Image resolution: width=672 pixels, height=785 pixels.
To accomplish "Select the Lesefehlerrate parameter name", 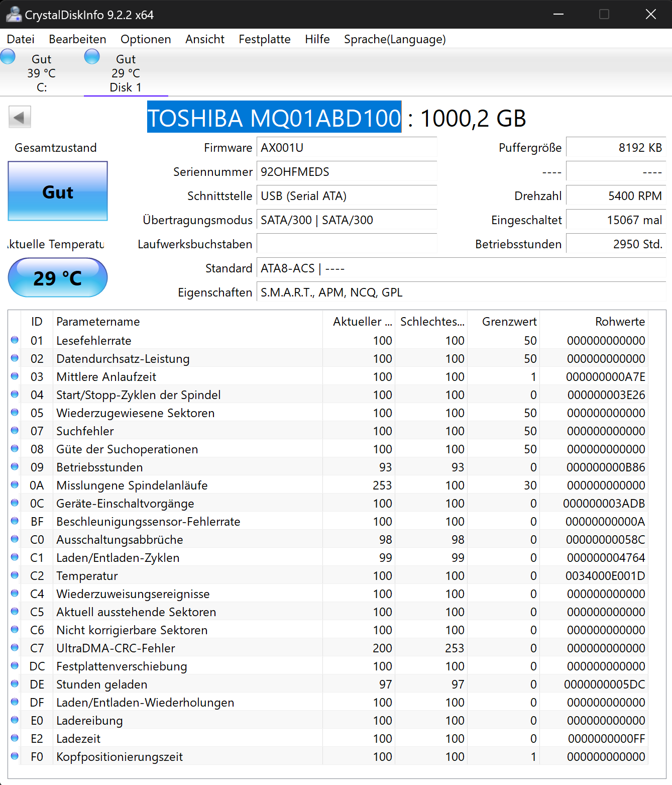I will click(x=94, y=341).
